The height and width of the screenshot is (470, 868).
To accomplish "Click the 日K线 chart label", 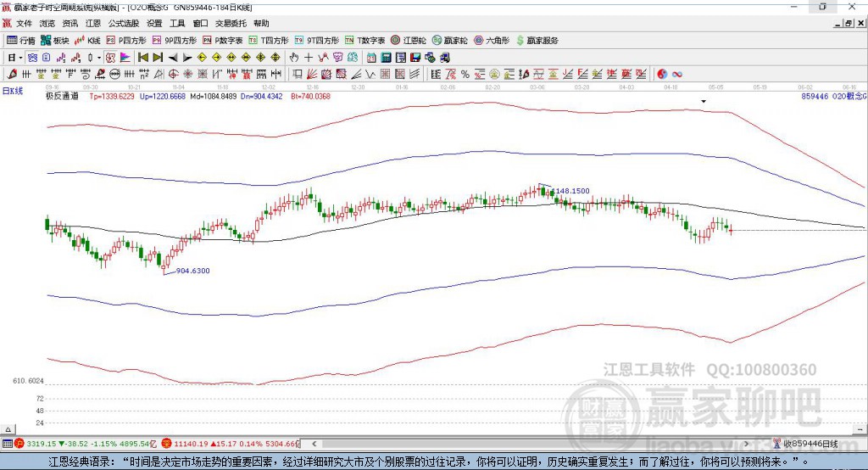I will tap(13, 91).
